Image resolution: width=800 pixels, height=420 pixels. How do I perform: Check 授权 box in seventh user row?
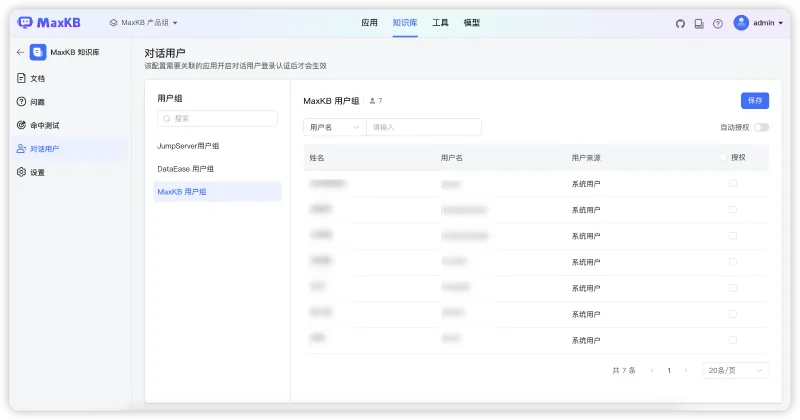pos(733,340)
